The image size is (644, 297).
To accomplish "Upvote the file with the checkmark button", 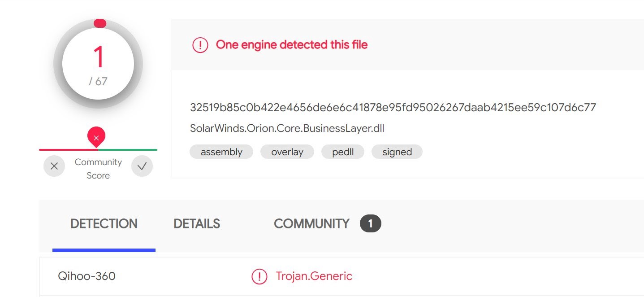I will tap(142, 166).
